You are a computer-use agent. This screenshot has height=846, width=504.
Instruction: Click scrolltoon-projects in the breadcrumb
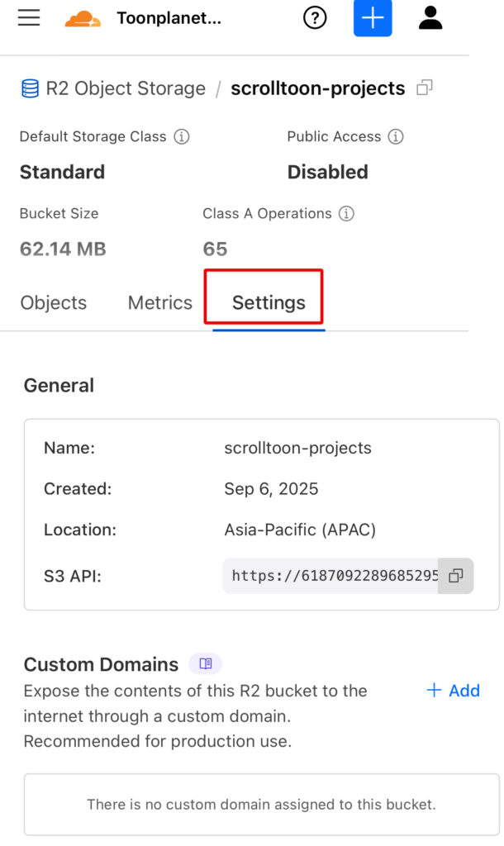click(317, 88)
